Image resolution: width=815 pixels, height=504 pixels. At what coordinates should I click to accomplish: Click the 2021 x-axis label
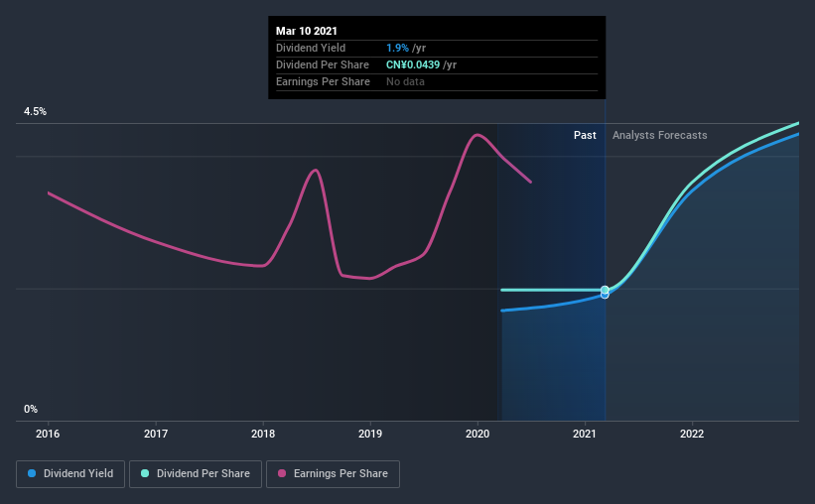pyautogui.click(x=585, y=434)
